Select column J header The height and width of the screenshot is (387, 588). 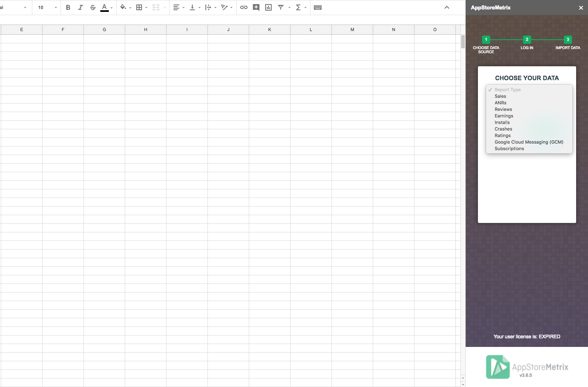coord(228,29)
